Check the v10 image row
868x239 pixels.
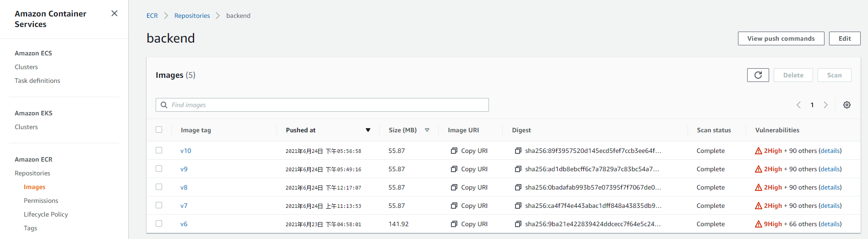coord(159,150)
